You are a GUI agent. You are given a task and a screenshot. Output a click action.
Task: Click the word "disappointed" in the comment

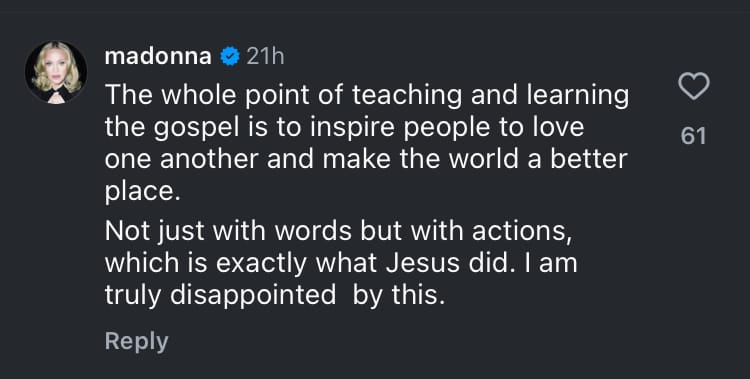[x=253, y=296]
